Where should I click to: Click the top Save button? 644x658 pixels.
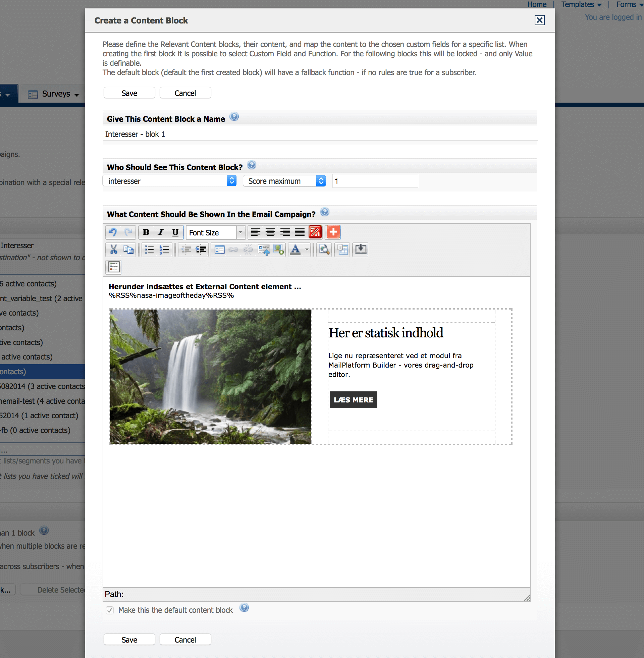tap(129, 93)
